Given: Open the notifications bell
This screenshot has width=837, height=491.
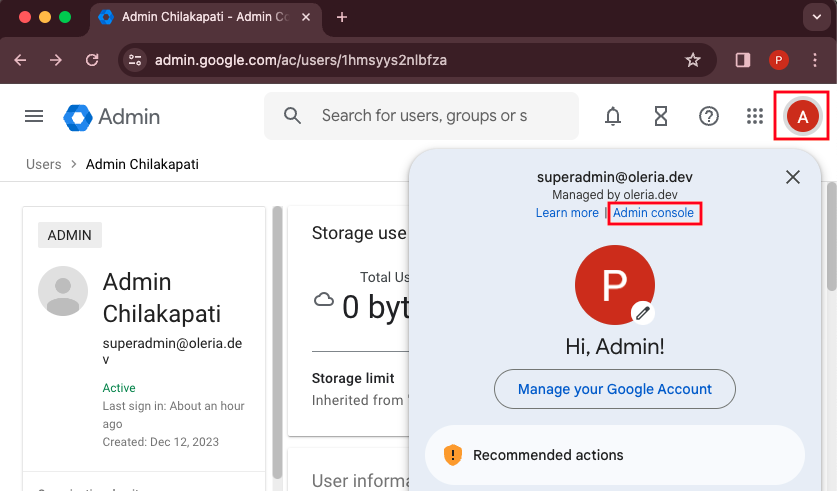Looking at the screenshot, I should click(613, 116).
